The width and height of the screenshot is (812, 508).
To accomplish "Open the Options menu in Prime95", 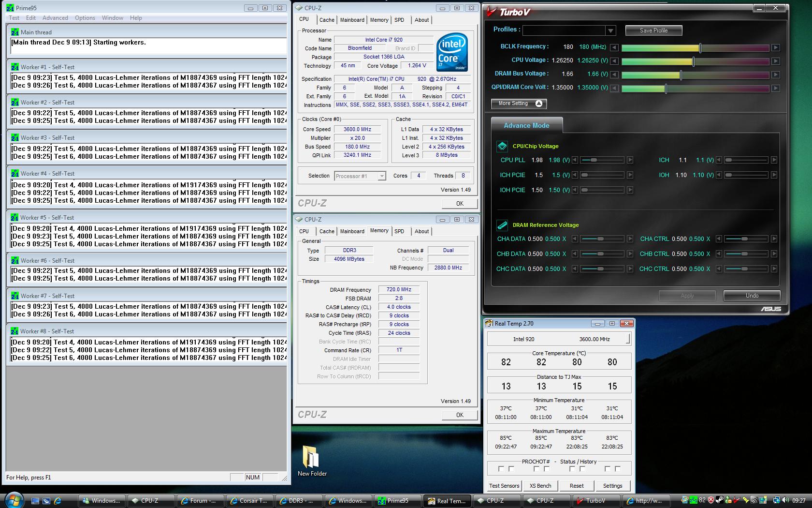I will 85,18.
